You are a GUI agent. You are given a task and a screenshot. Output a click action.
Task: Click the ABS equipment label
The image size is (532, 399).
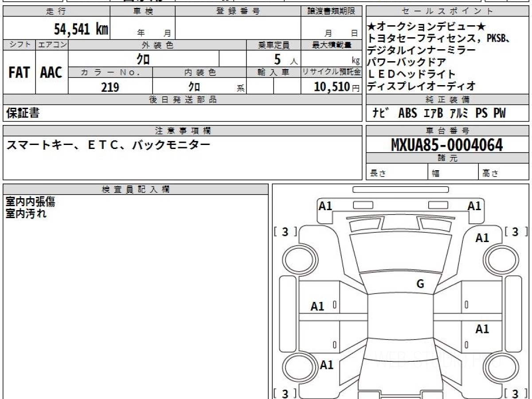click(x=408, y=113)
